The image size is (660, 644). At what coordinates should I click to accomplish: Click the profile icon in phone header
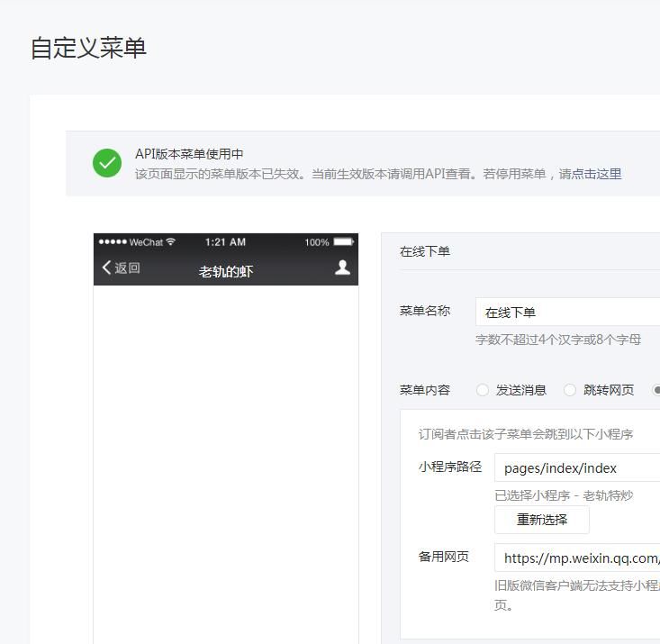tap(342, 268)
